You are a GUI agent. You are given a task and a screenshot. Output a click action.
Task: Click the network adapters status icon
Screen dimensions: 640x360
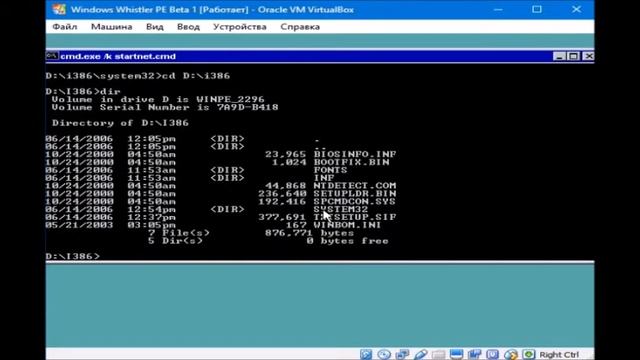[402, 354]
